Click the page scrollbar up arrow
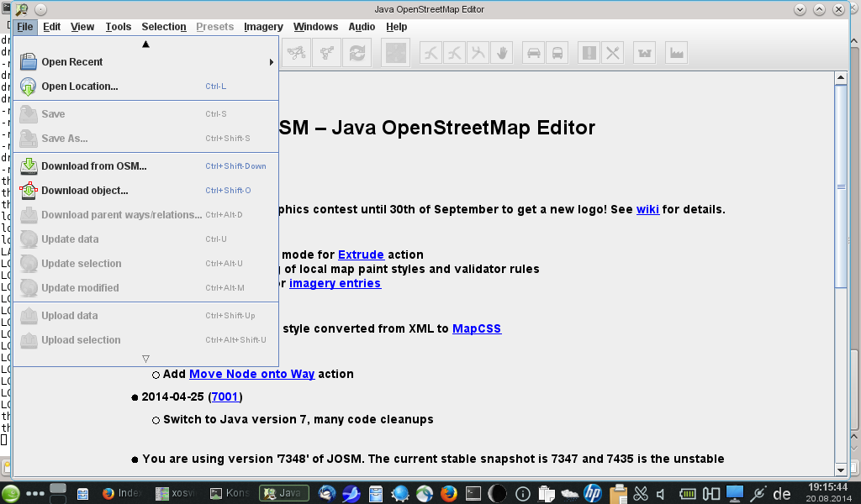Screen dimensions: 861x504 coord(841,78)
